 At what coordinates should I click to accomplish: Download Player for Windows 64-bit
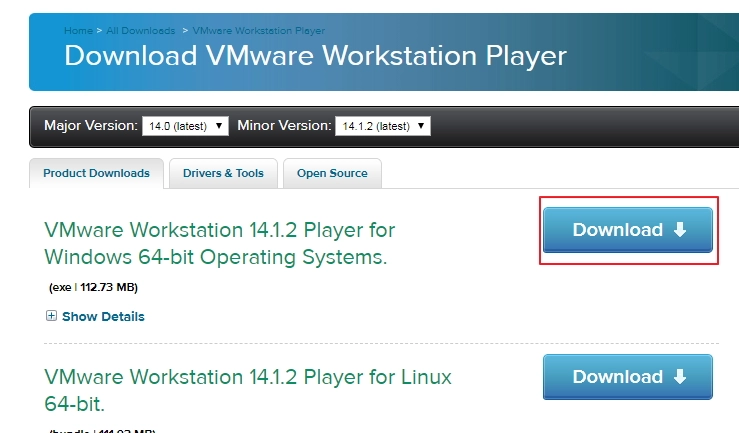pos(627,230)
